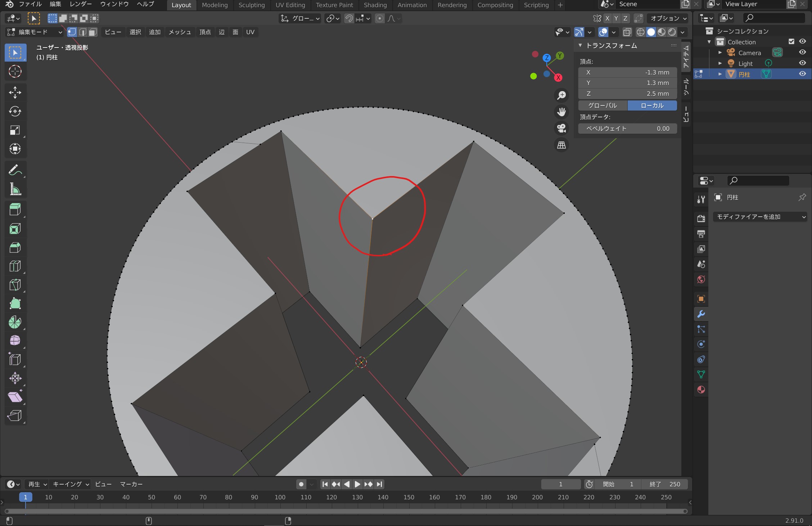Switch to face select mode

pyautogui.click(x=93, y=32)
